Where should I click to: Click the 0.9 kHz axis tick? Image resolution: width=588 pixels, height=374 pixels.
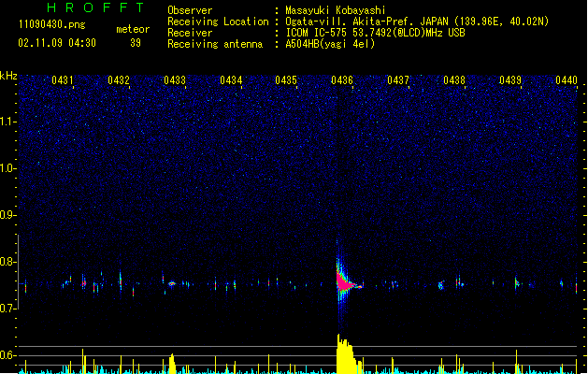7,215
